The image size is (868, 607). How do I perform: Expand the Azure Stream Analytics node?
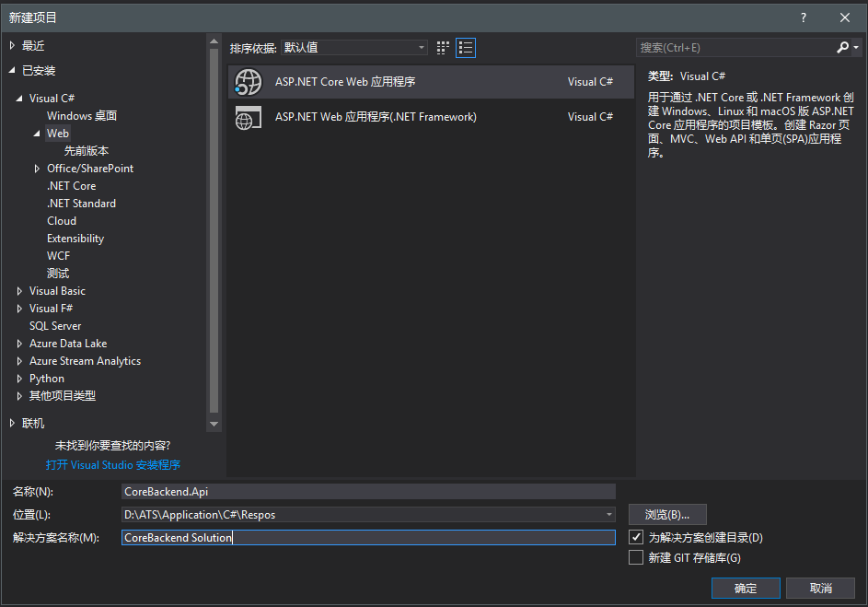click(19, 361)
